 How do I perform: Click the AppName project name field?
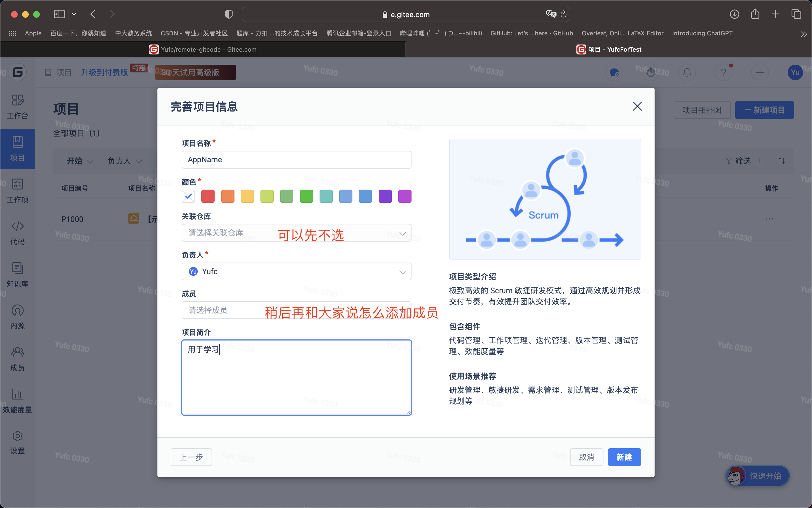click(x=296, y=159)
